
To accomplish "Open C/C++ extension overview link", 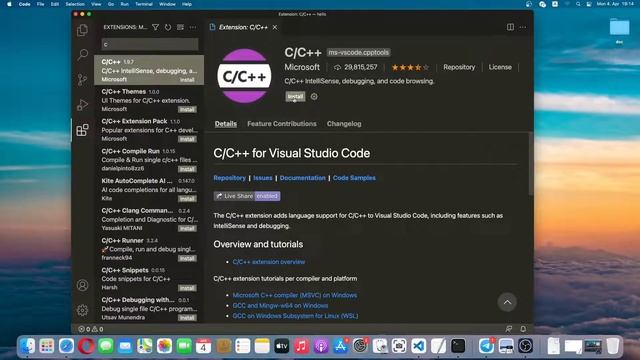I will point(269,262).
